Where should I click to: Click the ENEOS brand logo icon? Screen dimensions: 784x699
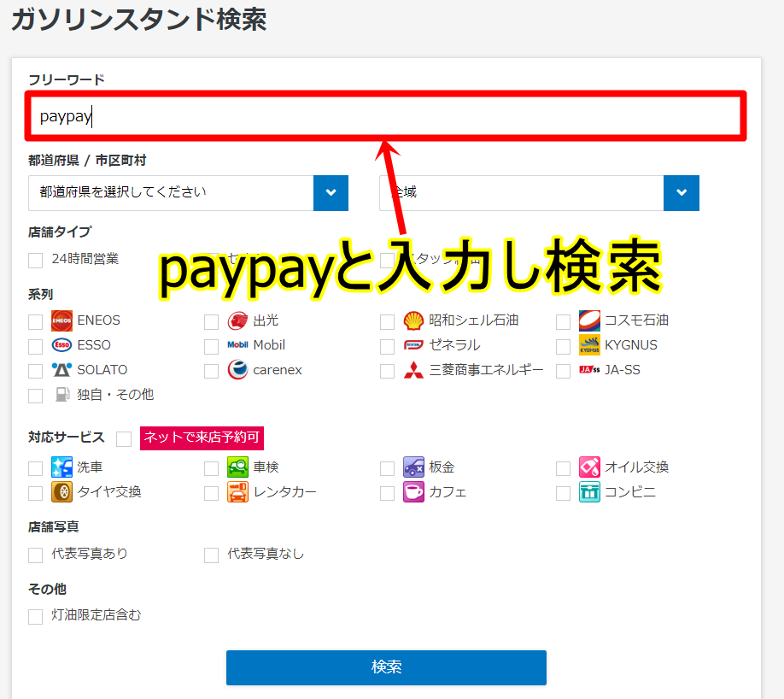[61, 320]
